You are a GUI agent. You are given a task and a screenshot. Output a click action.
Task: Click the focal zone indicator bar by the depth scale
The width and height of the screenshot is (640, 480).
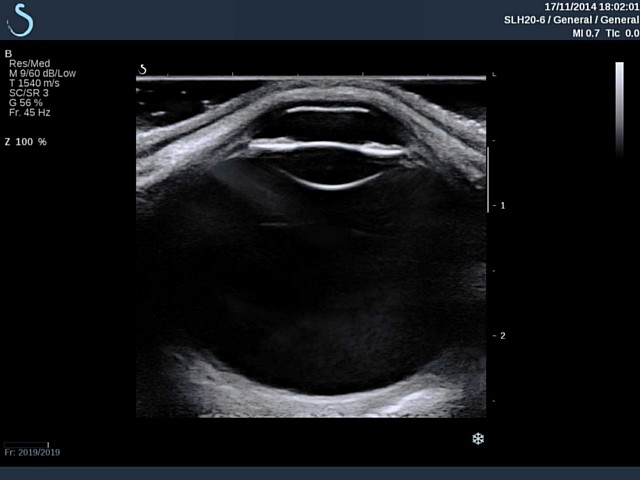488,180
